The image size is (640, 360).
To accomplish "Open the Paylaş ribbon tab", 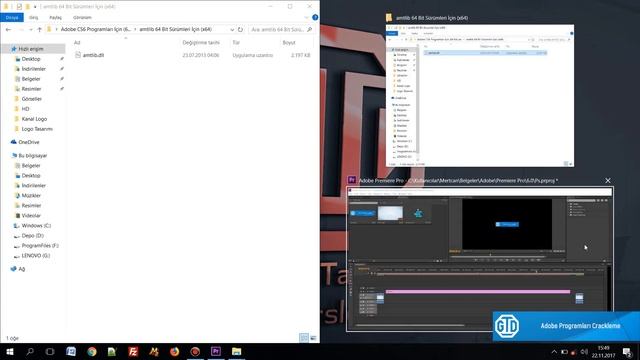I will pyautogui.click(x=56, y=18).
